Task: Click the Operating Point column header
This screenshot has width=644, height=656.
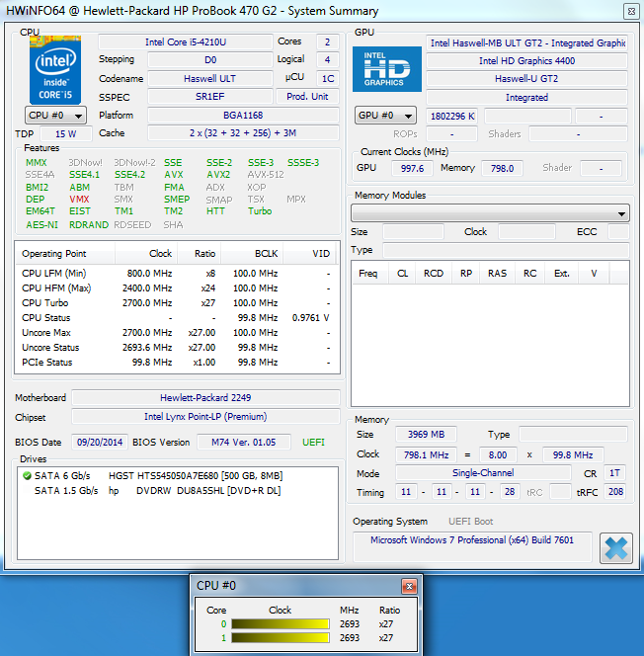Action: tap(65, 254)
